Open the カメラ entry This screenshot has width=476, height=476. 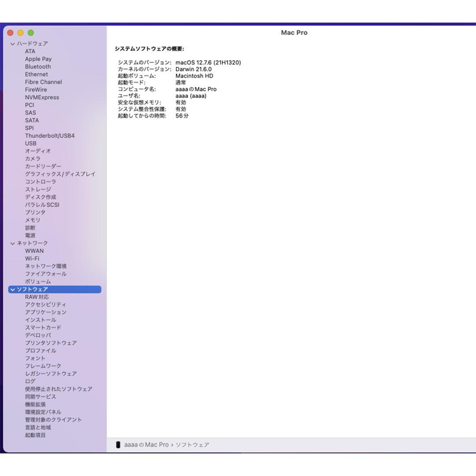tap(33, 159)
